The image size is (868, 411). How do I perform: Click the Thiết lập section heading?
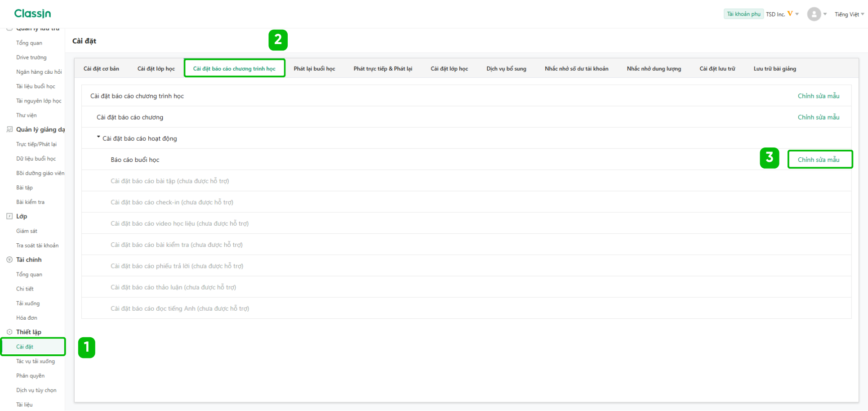pyautogui.click(x=29, y=332)
